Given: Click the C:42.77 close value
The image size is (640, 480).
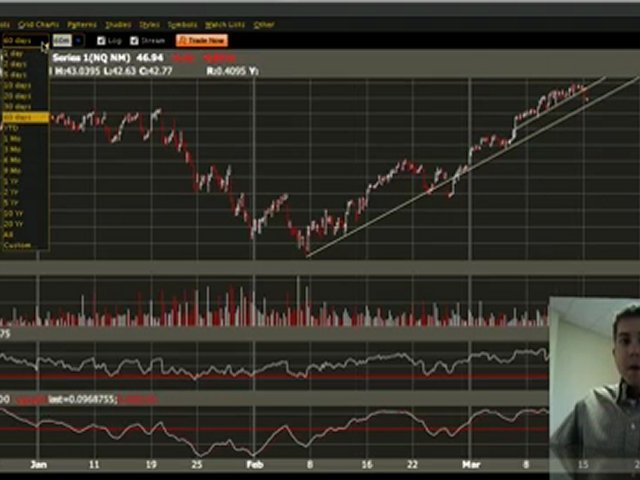Looking at the screenshot, I should [156, 71].
